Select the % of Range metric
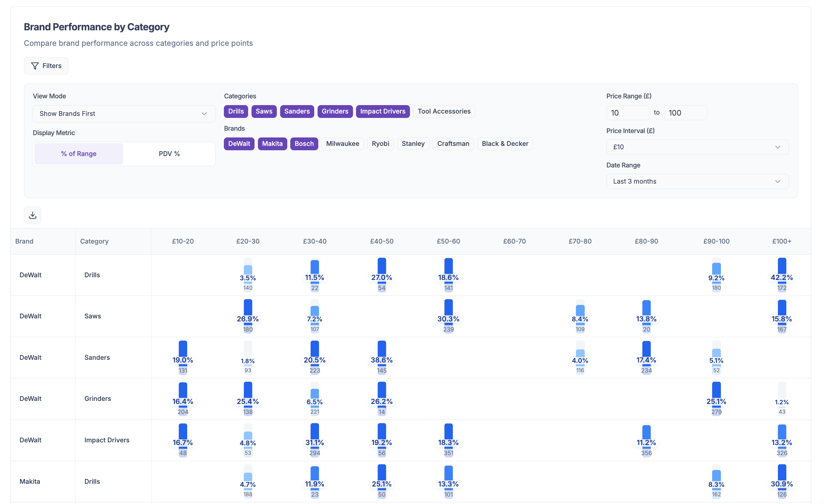The width and height of the screenshot is (824, 504). tap(78, 154)
